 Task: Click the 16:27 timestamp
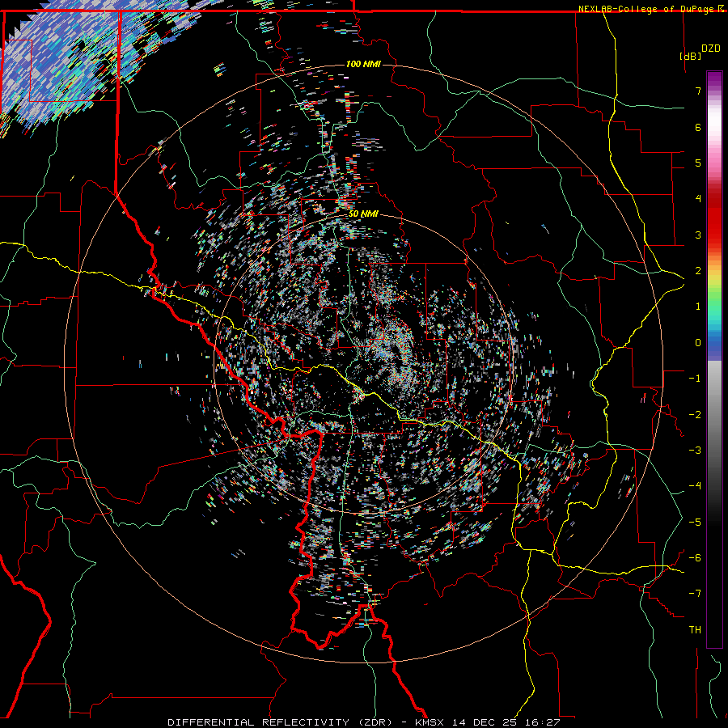[x=543, y=722]
